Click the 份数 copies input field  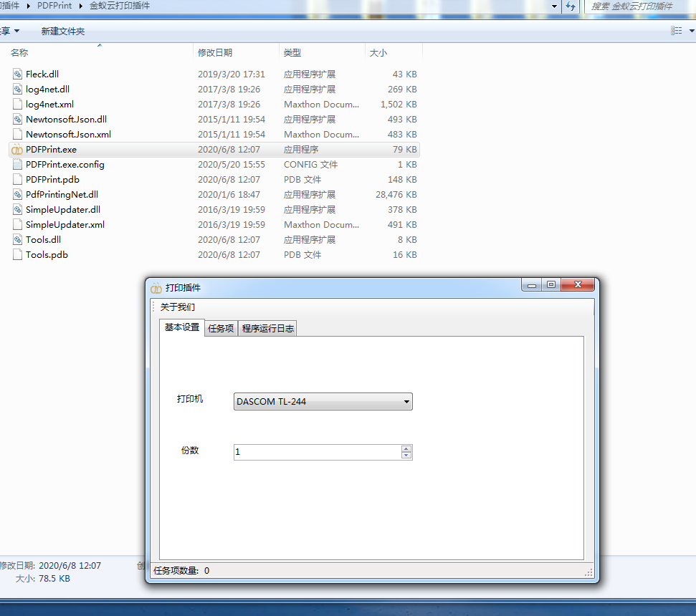pyautogui.click(x=315, y=452)
